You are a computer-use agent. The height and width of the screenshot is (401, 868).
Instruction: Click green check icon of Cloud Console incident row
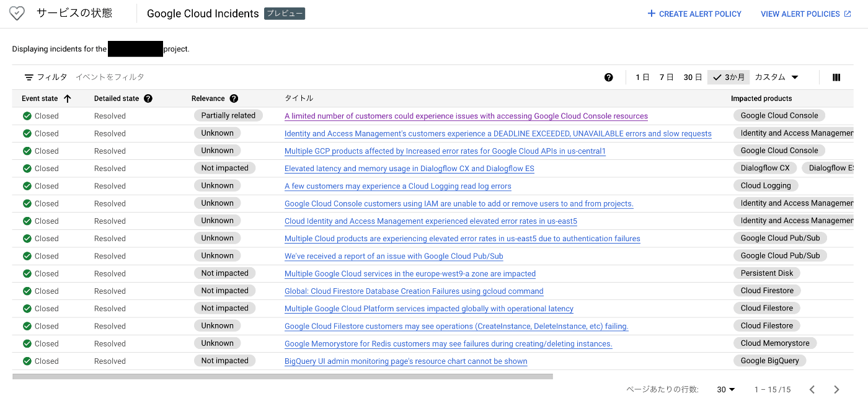[x=27, y=116]
